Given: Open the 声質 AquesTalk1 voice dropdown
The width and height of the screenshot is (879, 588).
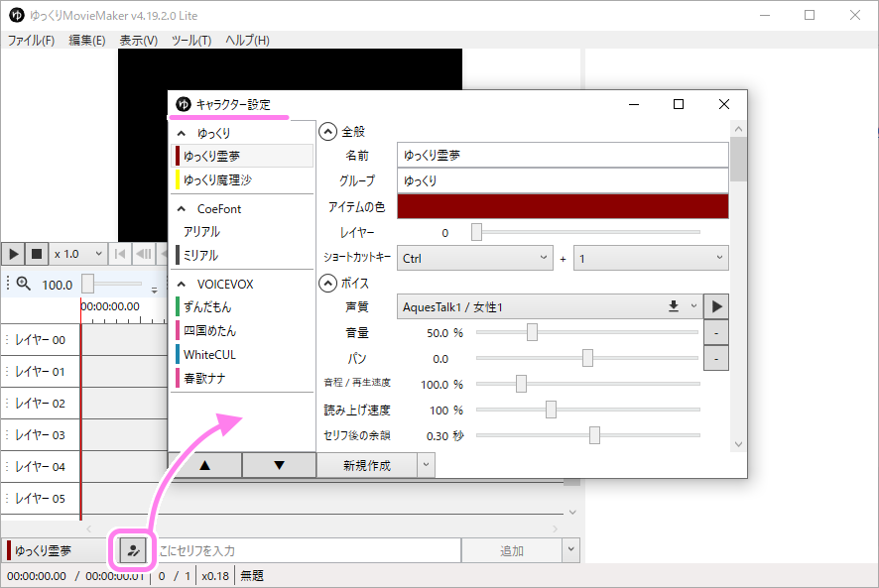Looking at the screenshot, I should (550, 306).
